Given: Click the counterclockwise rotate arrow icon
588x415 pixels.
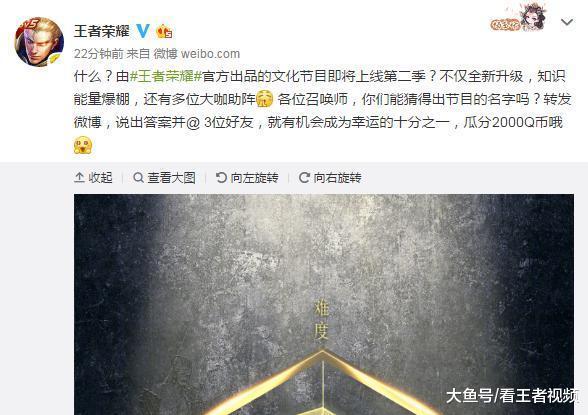Looking at the screenshot, I should (221, 177).
